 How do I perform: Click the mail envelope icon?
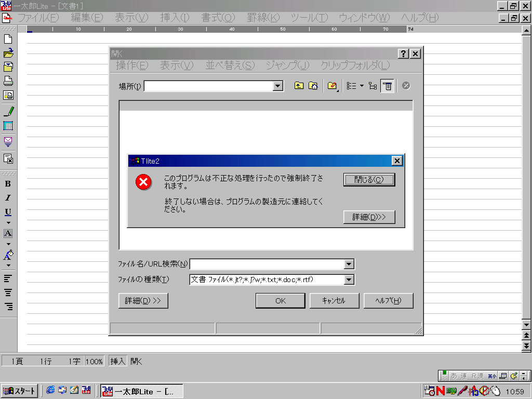[8, 141]
